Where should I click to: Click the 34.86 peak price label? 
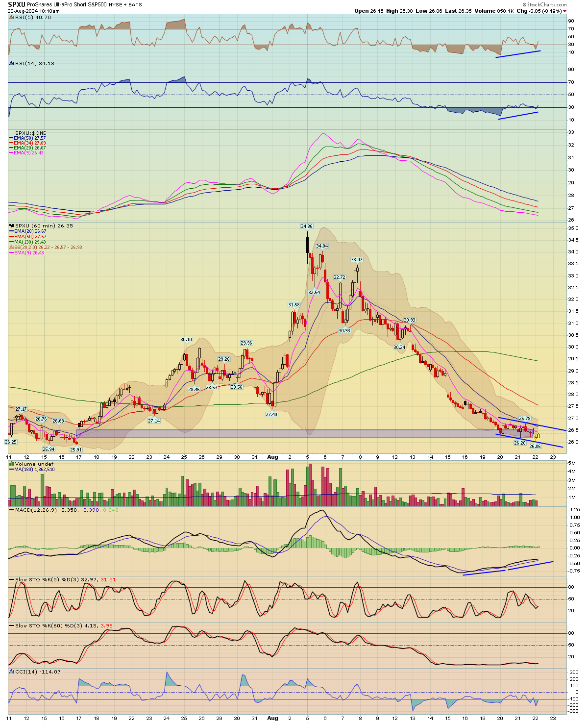(x=306, y=226)
